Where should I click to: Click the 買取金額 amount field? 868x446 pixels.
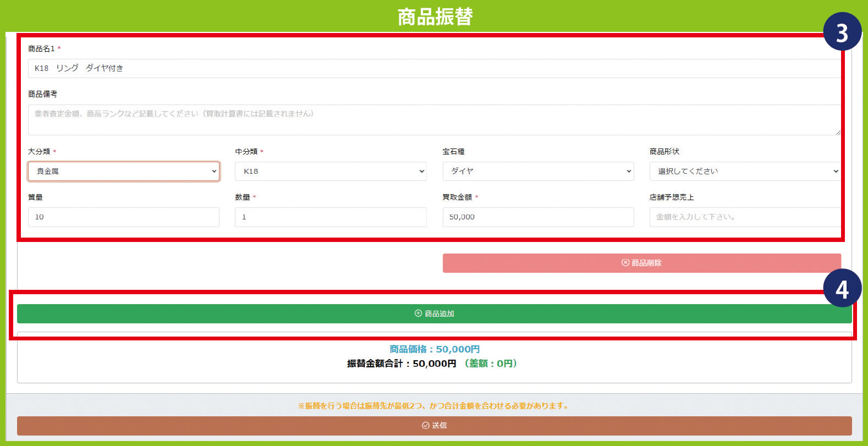(x=537, y=217)
